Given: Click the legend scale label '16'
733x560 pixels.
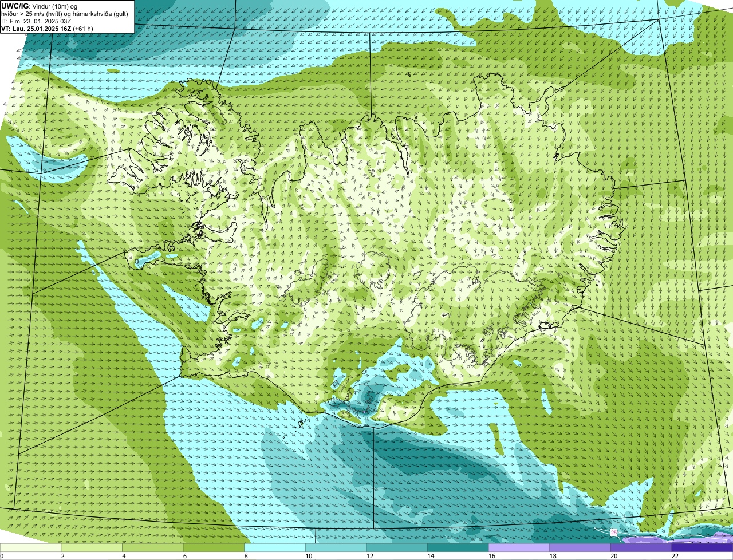Looking at the screenshot, I should [492, 556].
